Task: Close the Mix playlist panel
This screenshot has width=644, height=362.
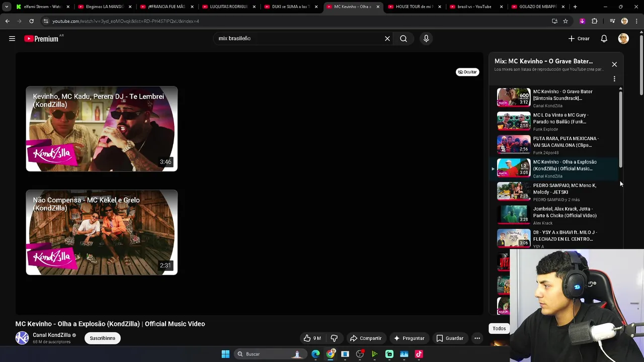Action: 614,64
